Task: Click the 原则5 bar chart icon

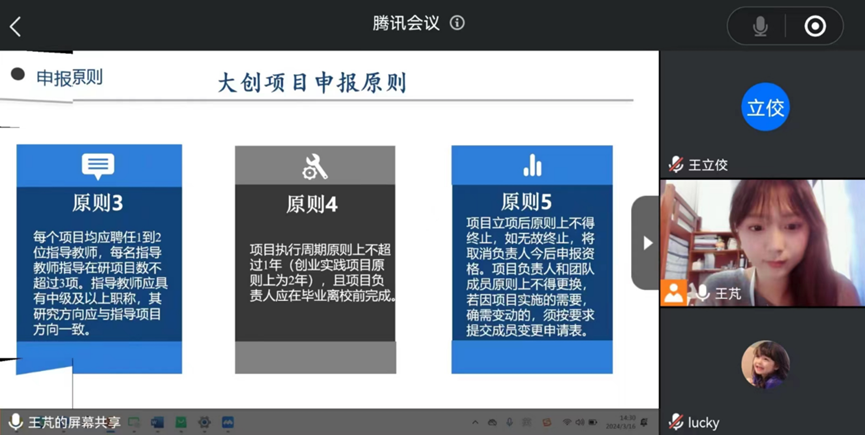Action: [531, 165]
